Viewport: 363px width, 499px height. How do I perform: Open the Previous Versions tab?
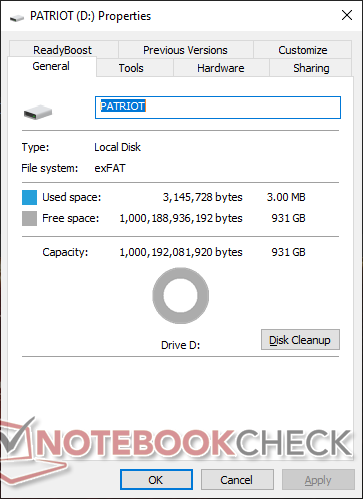(185, 50)
